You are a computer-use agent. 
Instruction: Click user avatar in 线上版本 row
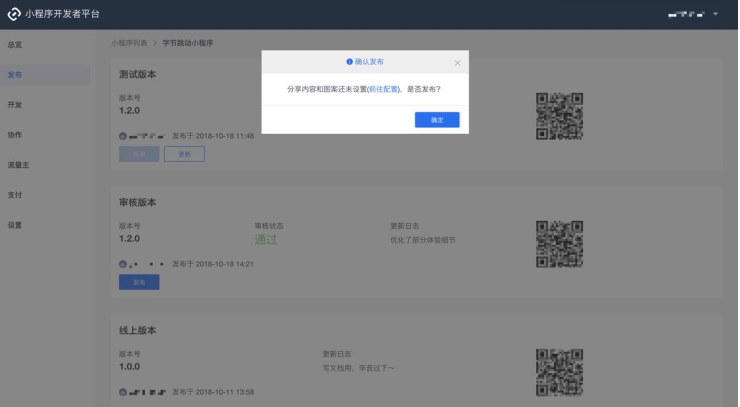(x=123, y=392)
